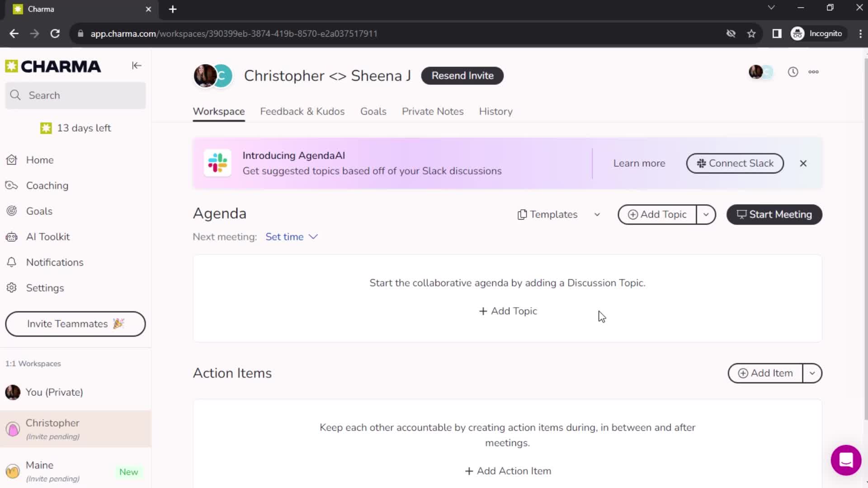Image resolution: width=868 pixels, height=488 pixels.
Task: Click Connect Slack button
Action: 735,163
